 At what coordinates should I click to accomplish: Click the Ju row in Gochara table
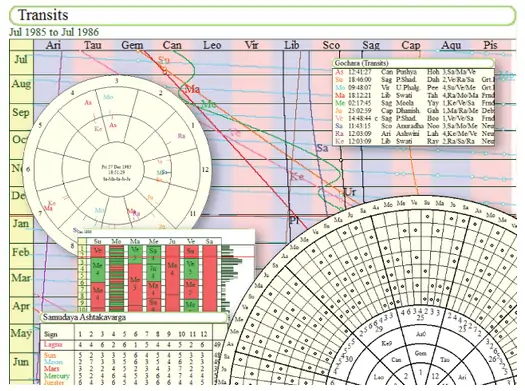[x=414, y=110]
